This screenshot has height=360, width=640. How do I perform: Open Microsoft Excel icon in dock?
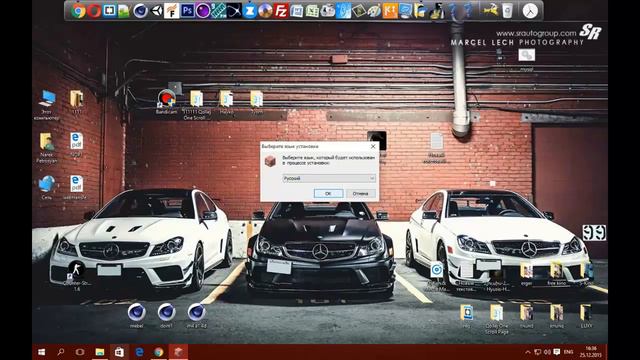312,11
